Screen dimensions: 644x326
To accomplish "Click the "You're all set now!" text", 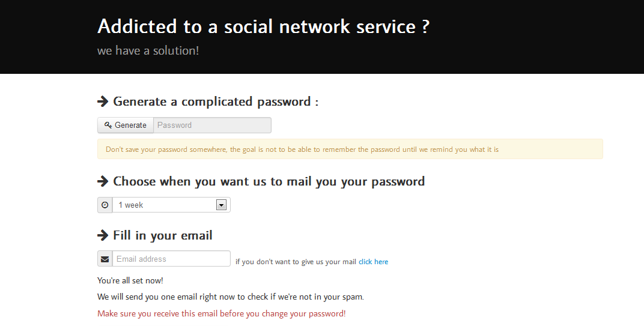I will (130, 281).
